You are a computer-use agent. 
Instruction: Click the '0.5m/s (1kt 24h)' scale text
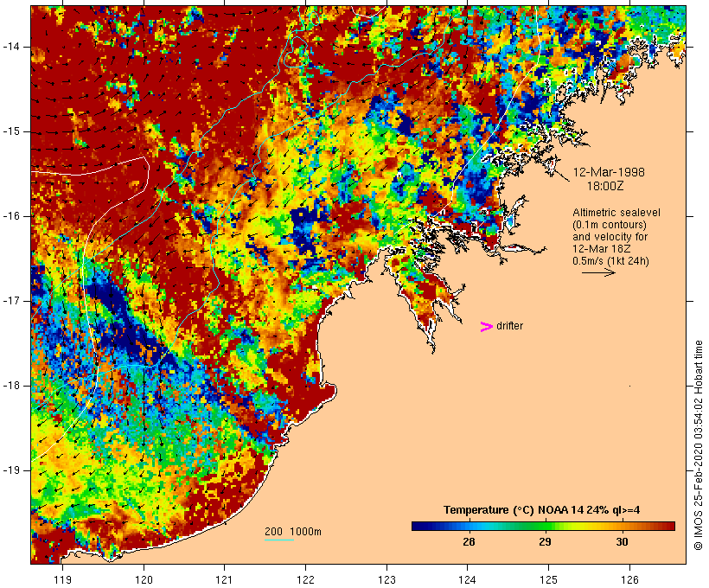coord(610,261)
